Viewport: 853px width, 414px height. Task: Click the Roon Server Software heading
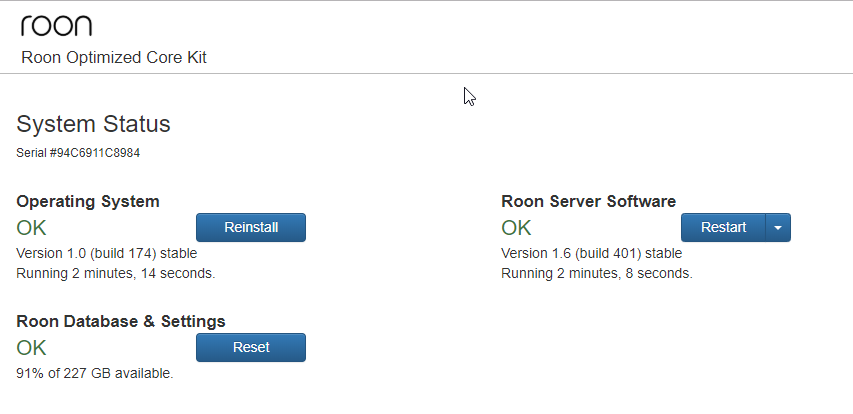coord(589,201)
